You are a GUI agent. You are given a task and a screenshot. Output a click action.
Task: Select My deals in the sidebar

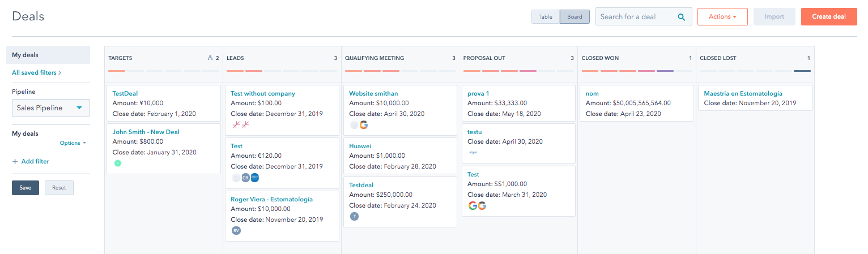click(x=48, y=55)
